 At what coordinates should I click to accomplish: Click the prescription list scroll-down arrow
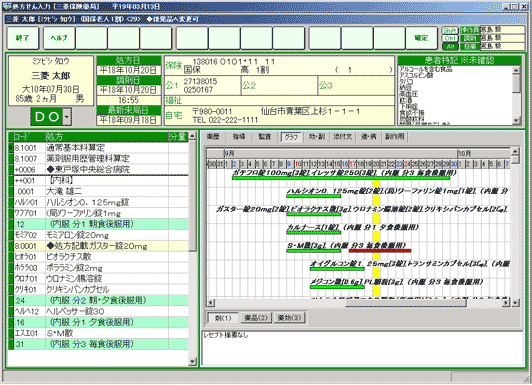pyautogui.click(x=192, y=362)
